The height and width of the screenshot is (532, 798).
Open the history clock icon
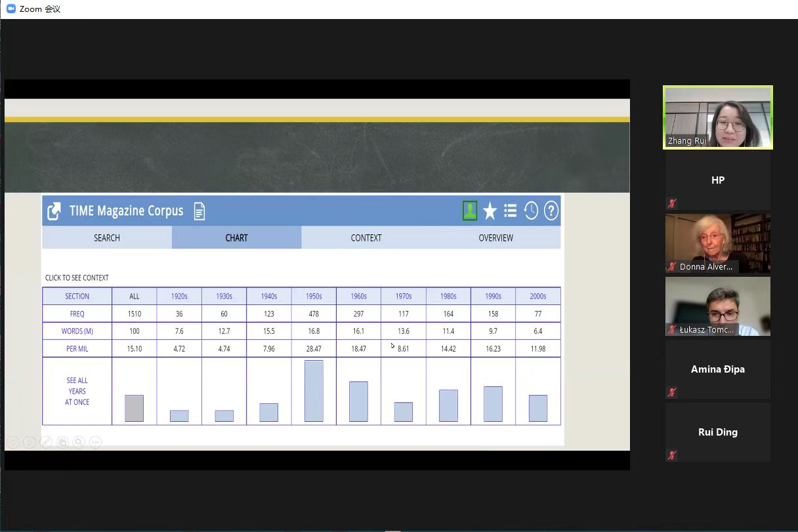[x=531, y=211]
